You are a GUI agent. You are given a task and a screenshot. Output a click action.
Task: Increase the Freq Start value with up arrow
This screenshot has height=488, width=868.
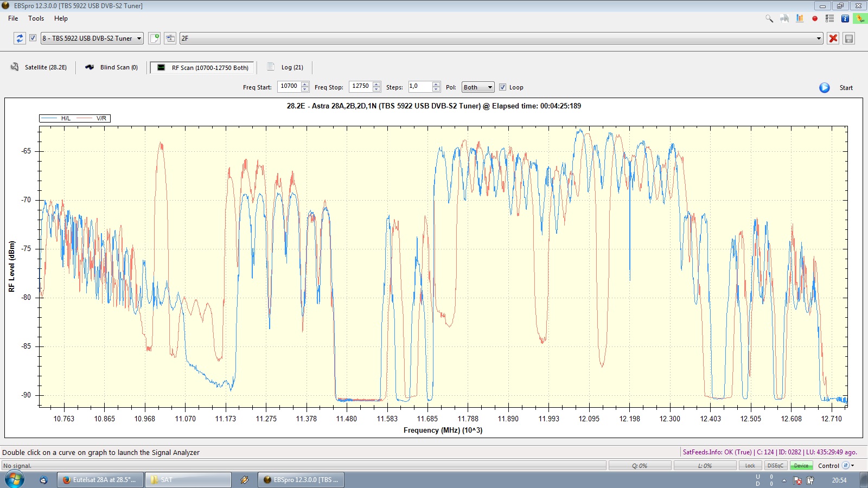[305, 84]
